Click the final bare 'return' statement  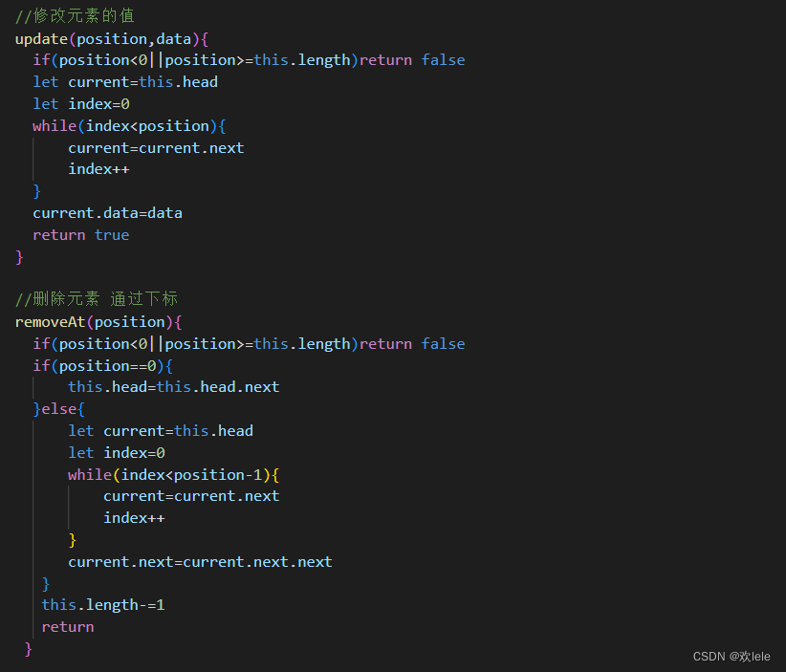tap(68, 627)
